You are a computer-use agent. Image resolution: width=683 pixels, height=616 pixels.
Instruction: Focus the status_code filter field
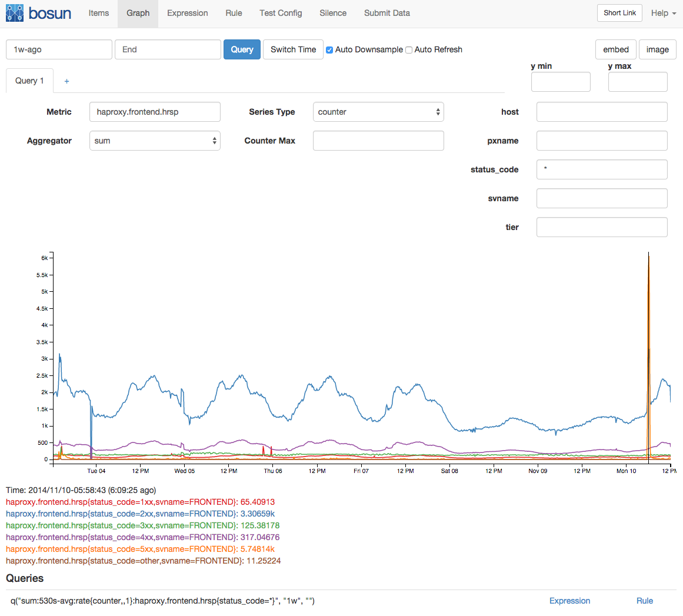pos(601,169)
